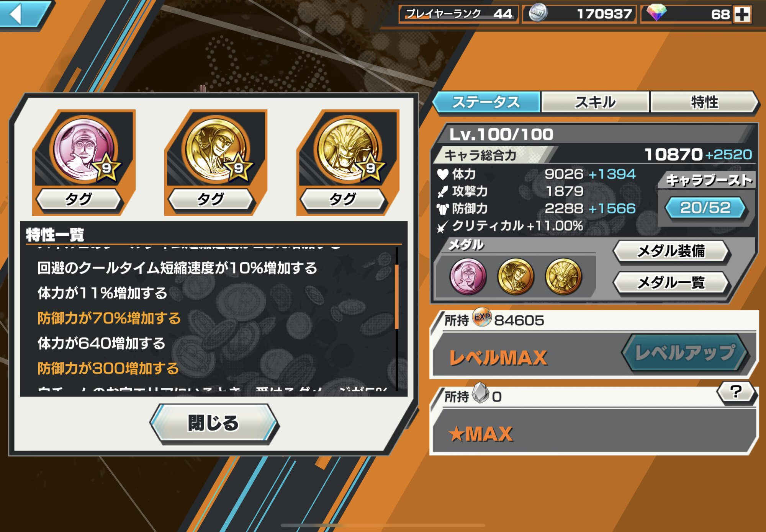The image size is (766, 532).
Task: Tap タグ button under pink medal
Action: (79, 199)
